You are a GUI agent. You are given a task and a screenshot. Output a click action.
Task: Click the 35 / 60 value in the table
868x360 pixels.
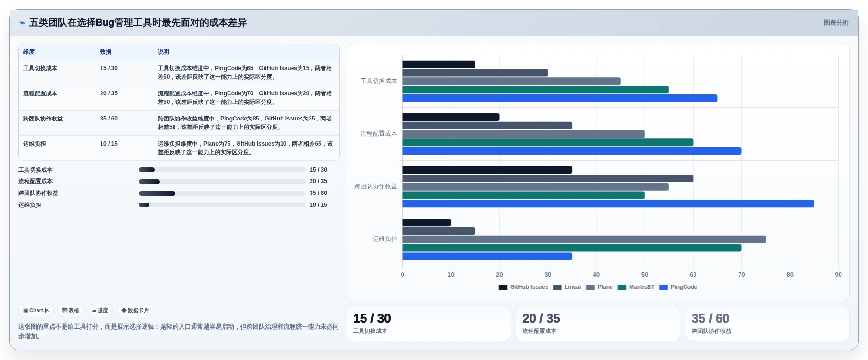point(109,119)
